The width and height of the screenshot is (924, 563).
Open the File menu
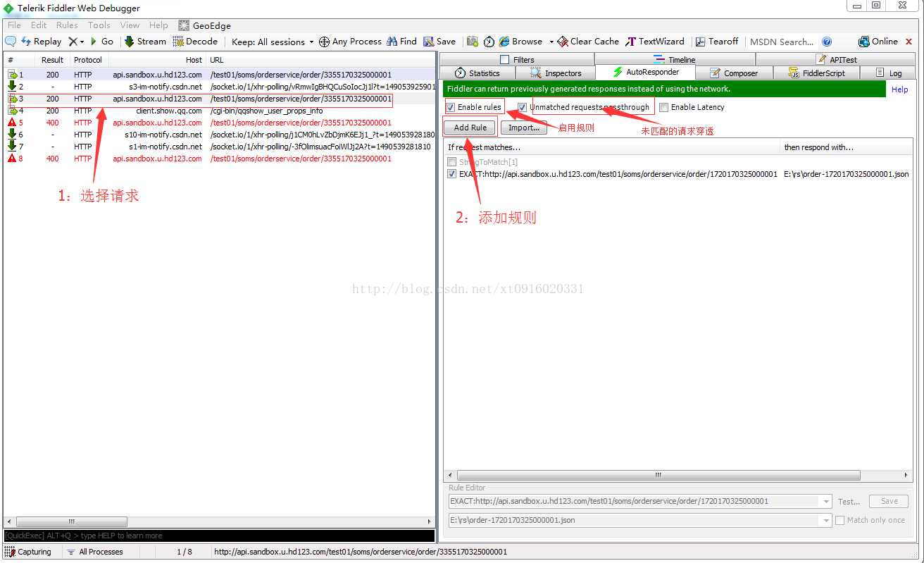click(x=14, y=25)
